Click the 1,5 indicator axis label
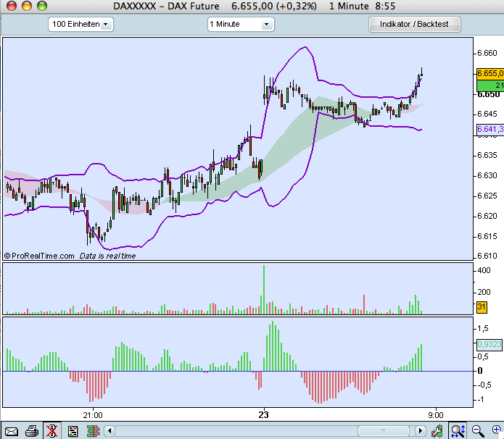Screen dimensions: 504x439 [483, 329]
